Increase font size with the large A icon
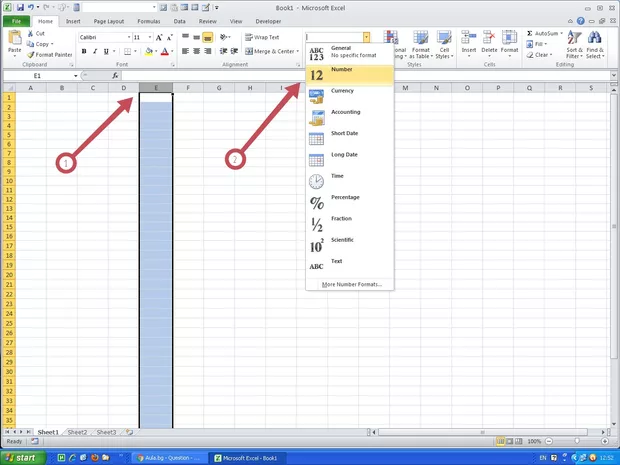 159,38
